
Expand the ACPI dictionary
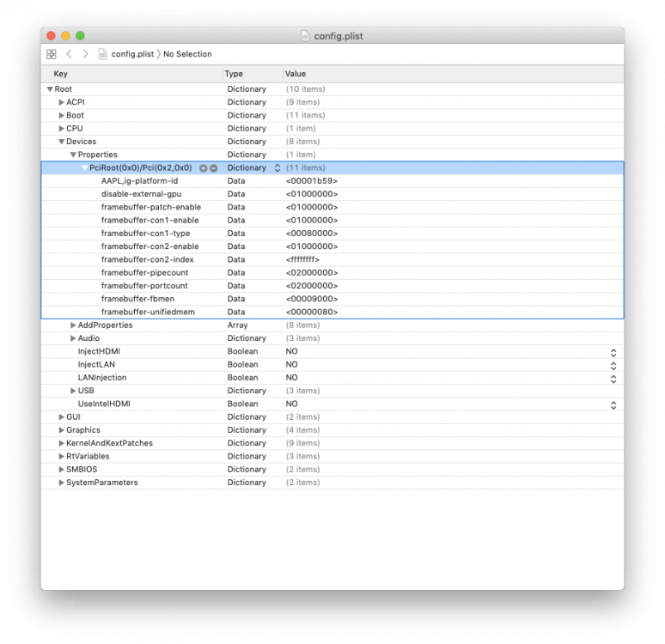click(x=62, y=102)
